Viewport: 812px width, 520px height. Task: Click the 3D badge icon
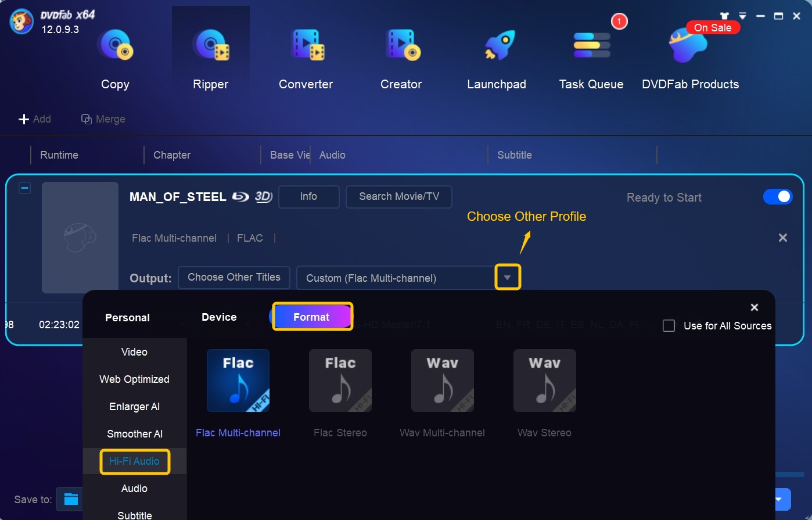(263, 196)
